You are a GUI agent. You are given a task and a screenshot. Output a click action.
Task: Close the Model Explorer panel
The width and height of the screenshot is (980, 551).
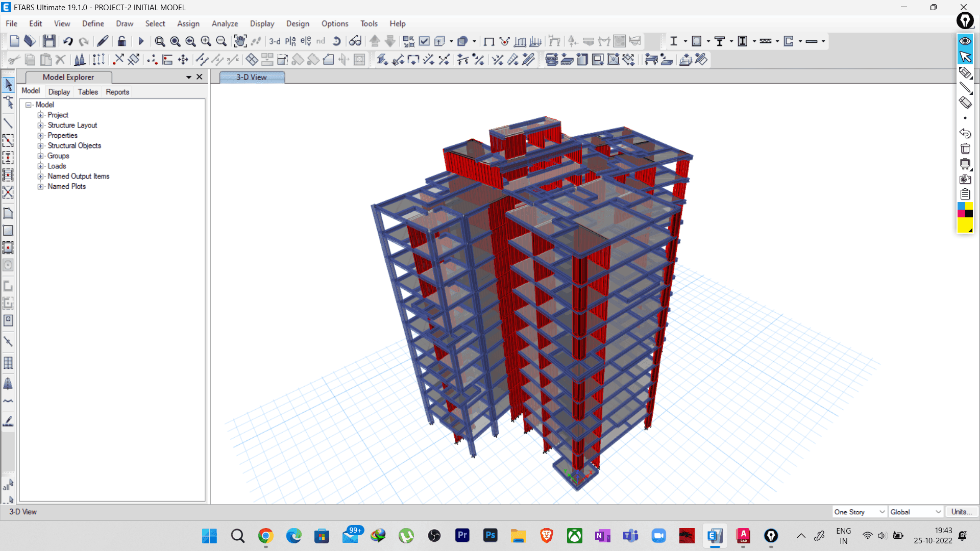tap(200, 77)
